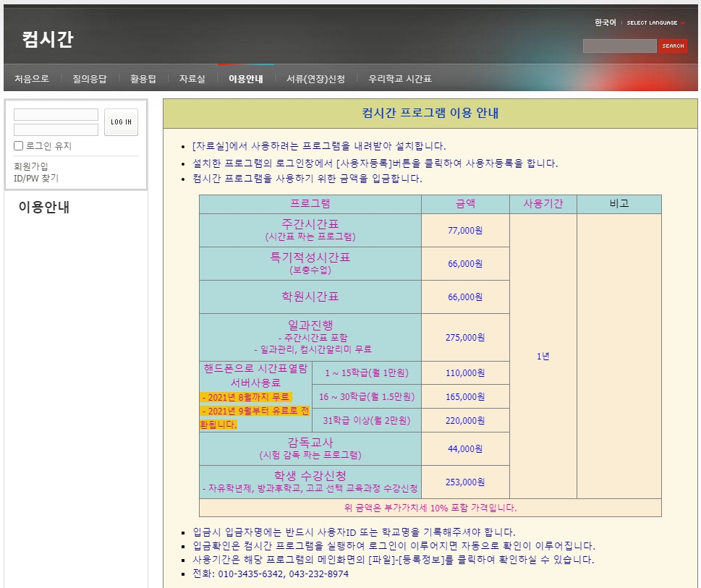Go to the 처음으로 menu

pyautogui.click(x=32, y=79)
